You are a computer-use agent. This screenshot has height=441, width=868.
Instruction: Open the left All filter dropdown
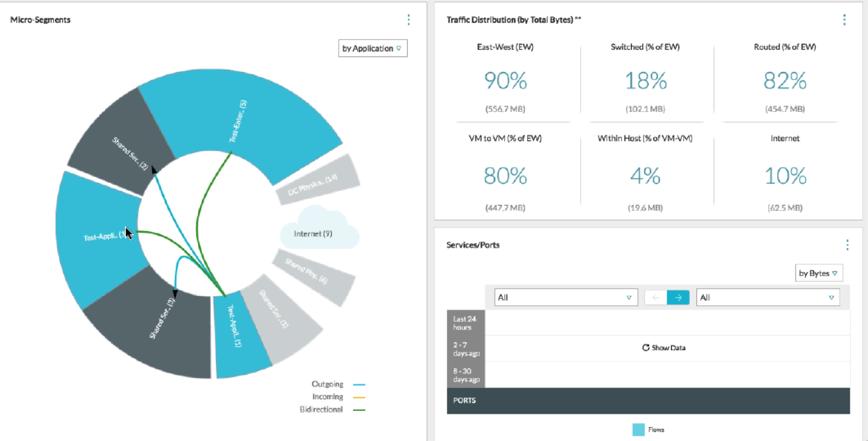click(x=565, y=297)
